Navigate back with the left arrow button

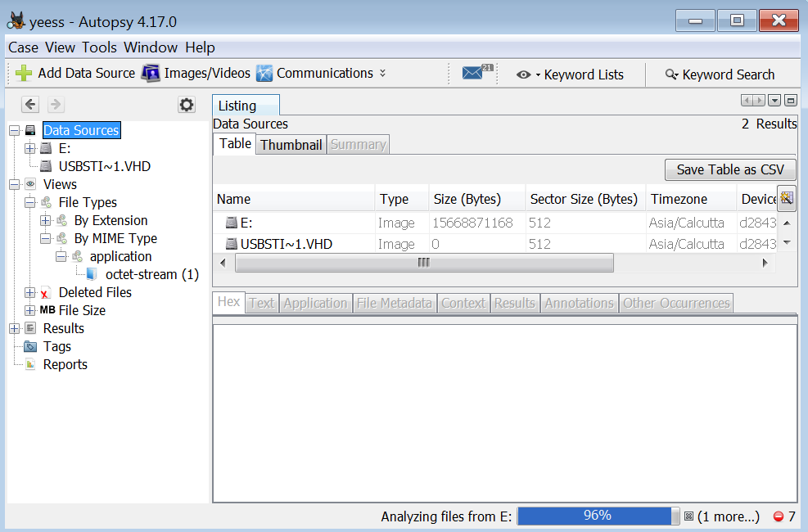tap(30, 105)
